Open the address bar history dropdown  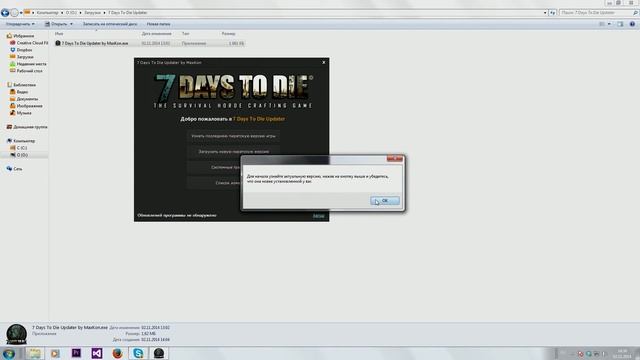point(545,13)
